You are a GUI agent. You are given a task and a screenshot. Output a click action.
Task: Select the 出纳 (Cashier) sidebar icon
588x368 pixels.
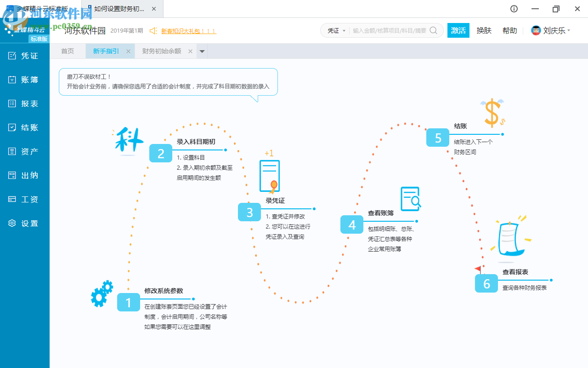click(25, 175)
